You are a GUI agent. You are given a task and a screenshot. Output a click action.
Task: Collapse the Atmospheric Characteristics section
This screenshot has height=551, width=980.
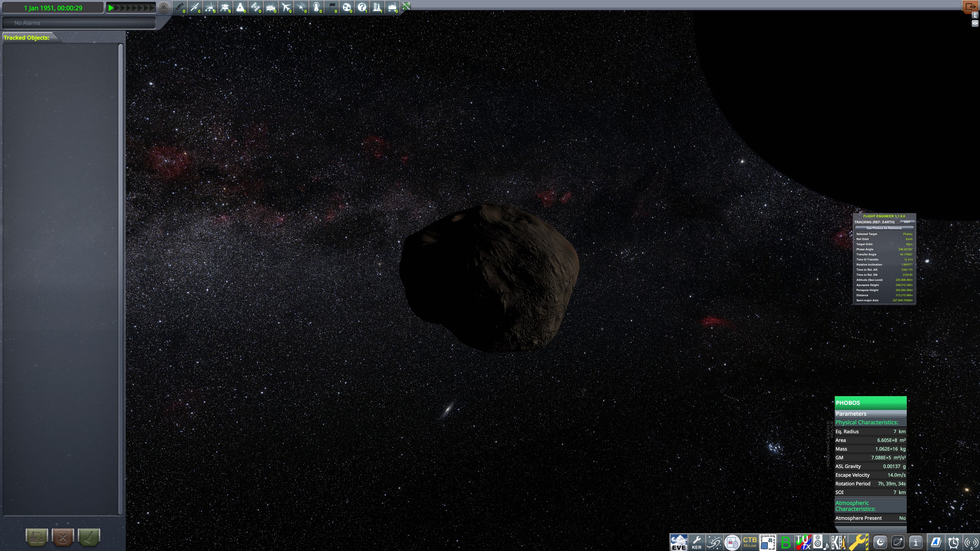[x=856, y=506]
